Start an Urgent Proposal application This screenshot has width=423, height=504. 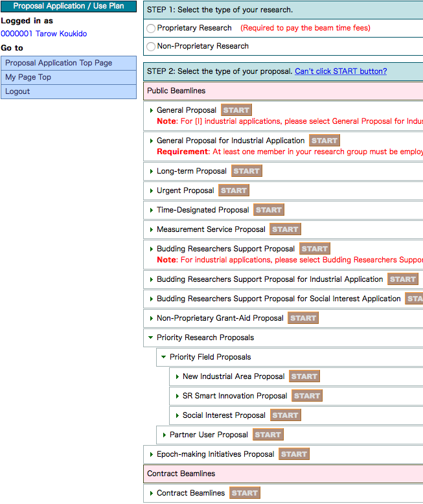pos(233,190)
